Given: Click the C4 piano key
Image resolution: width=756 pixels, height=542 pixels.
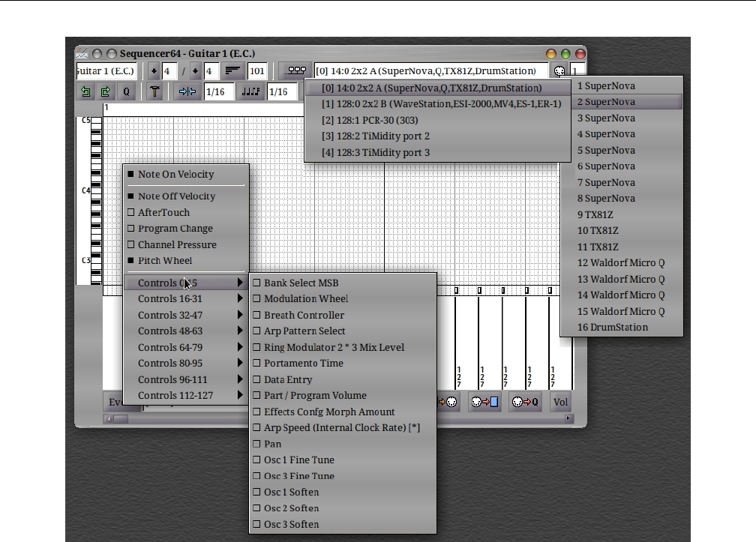Looking at the screenshot, I should coord(97,190).
